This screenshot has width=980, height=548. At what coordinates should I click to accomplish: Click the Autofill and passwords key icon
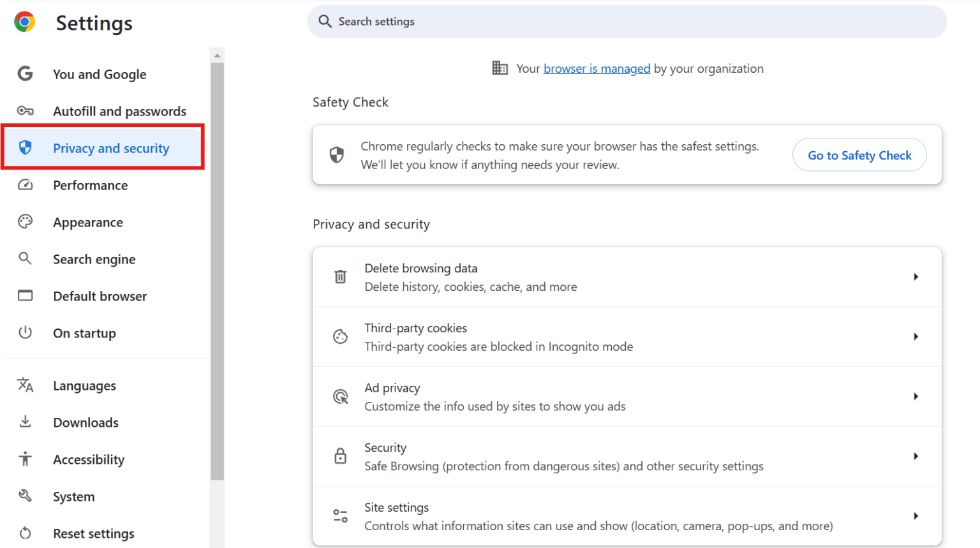pos(25,110)
